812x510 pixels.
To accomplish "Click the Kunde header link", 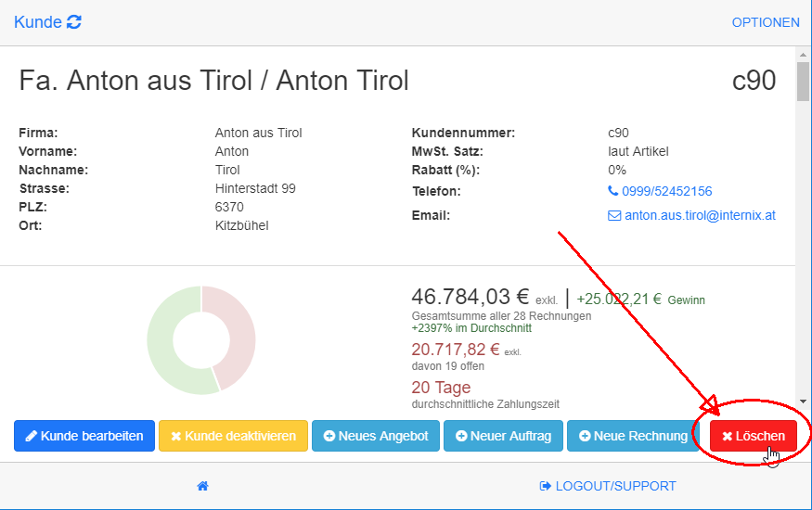I will [38, 22].
